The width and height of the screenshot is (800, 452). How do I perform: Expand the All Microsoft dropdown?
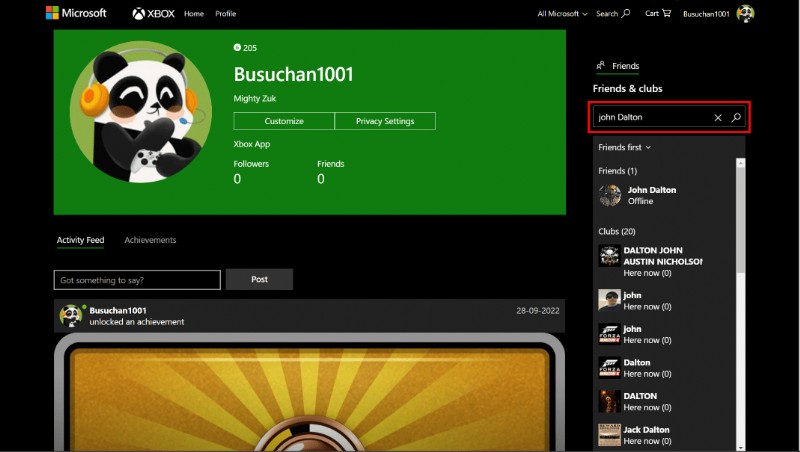(x=562, y=14)
